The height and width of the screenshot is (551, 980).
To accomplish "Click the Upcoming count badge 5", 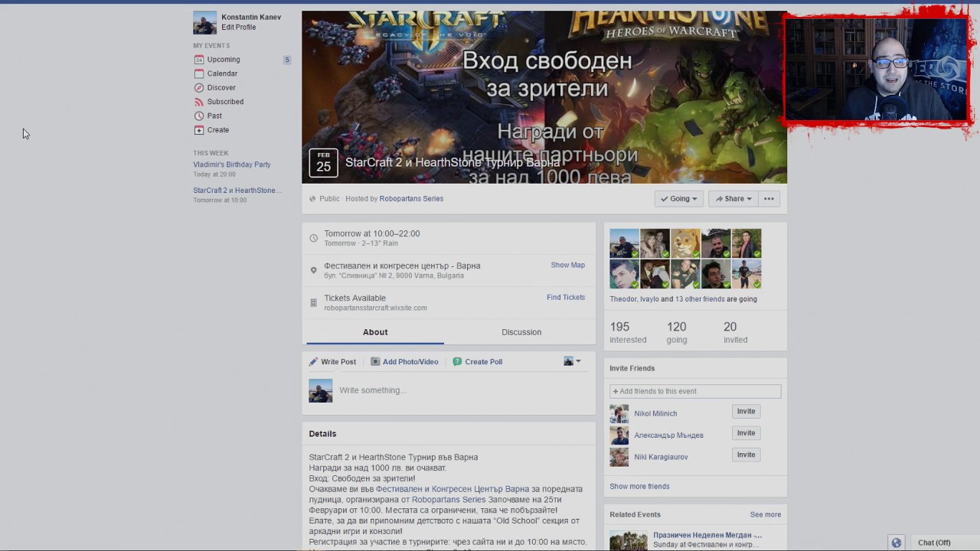I will tap(287, 60).
